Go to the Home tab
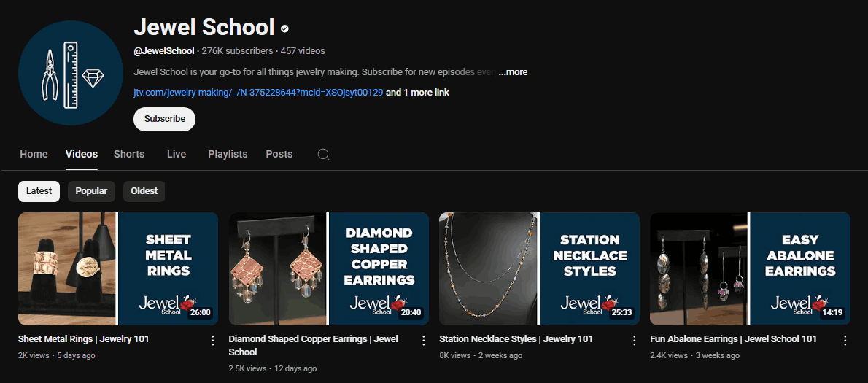 [34, 154]
